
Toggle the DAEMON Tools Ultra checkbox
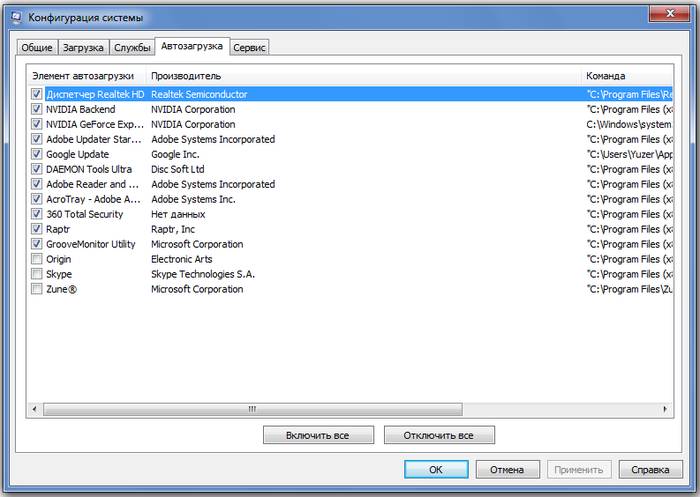coord(37,169)
